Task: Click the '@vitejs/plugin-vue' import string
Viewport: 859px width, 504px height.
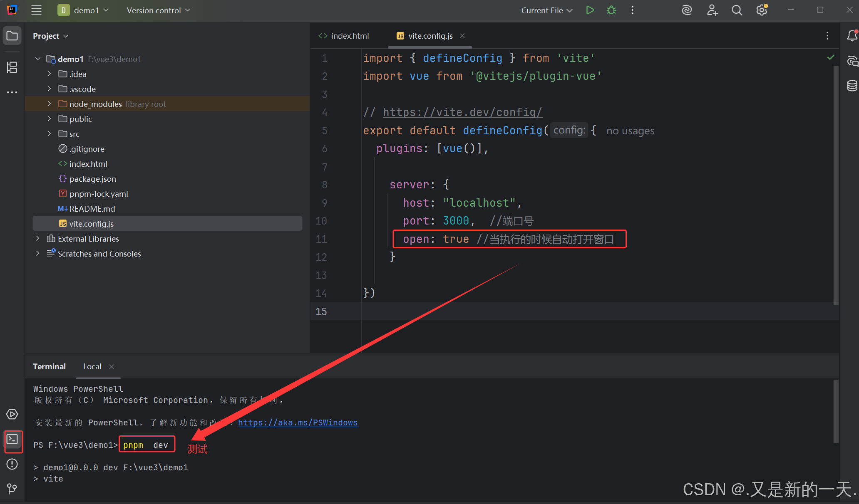Action: pos(536,76)
